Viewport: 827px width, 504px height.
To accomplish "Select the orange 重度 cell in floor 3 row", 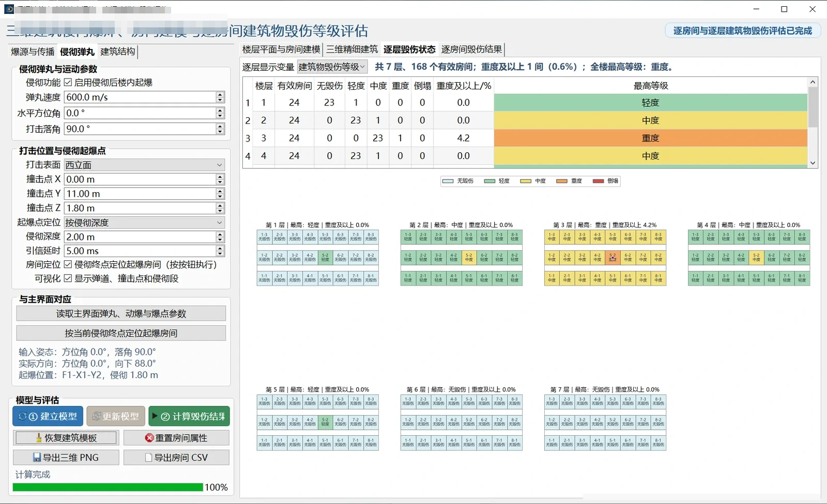I will point(651,138).
